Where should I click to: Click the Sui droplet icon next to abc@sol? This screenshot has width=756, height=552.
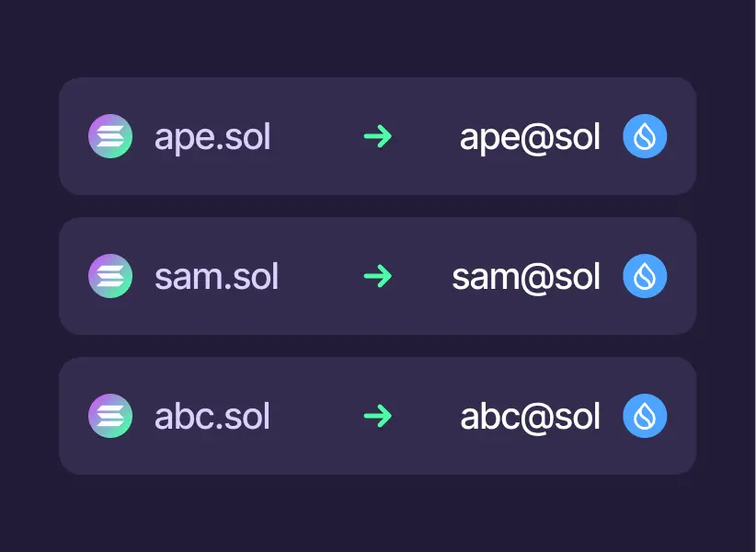click(x=645, y=416)
